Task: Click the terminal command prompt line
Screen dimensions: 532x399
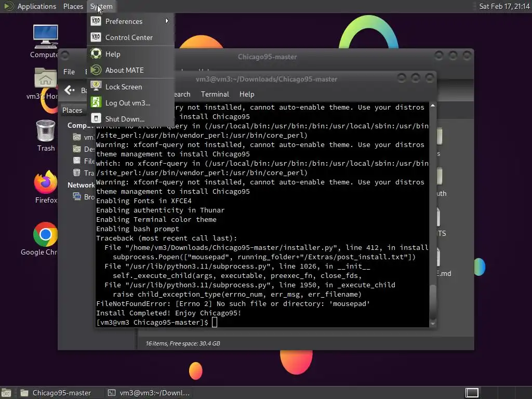Action: click(x=157, y=322)
